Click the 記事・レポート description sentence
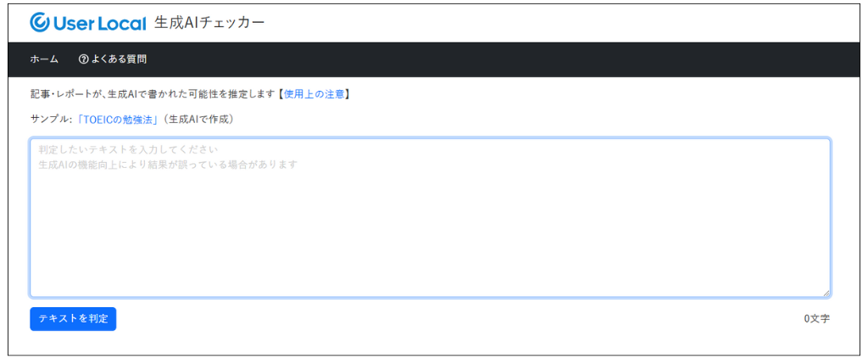868x364 pixels. 153,94
